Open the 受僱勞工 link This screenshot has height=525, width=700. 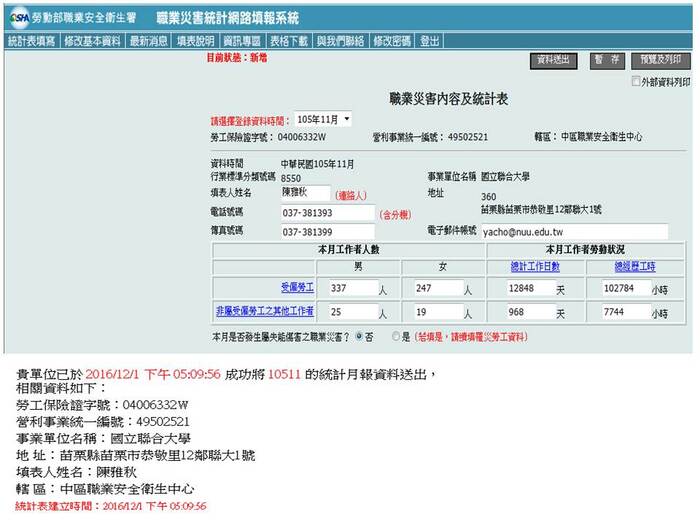click(297, 288)
